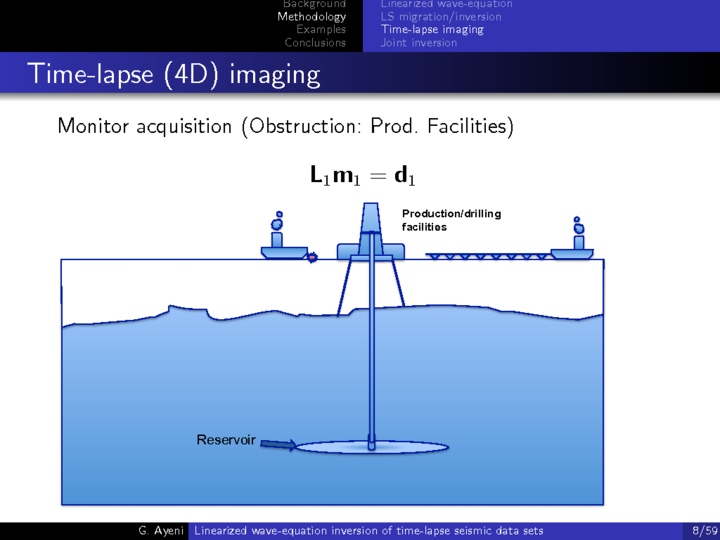Click the red source buoy near left ship
This screenshot has height=540, width=720.
312,258
